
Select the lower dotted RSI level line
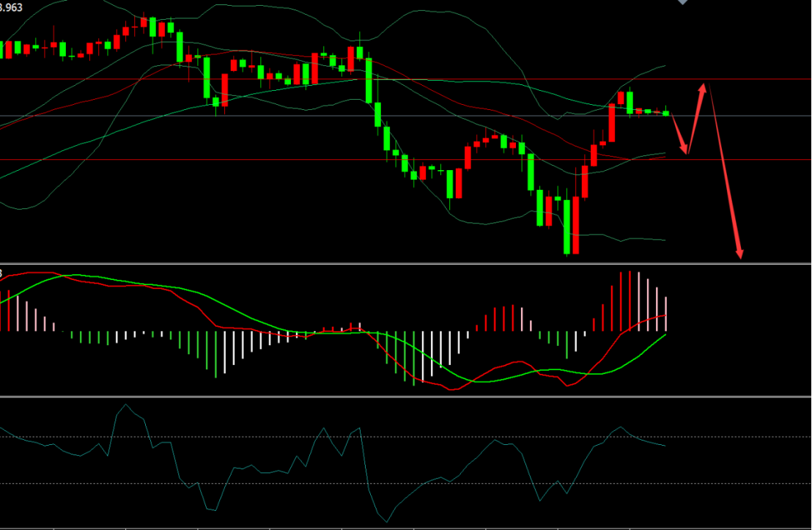tap(406, 483)
